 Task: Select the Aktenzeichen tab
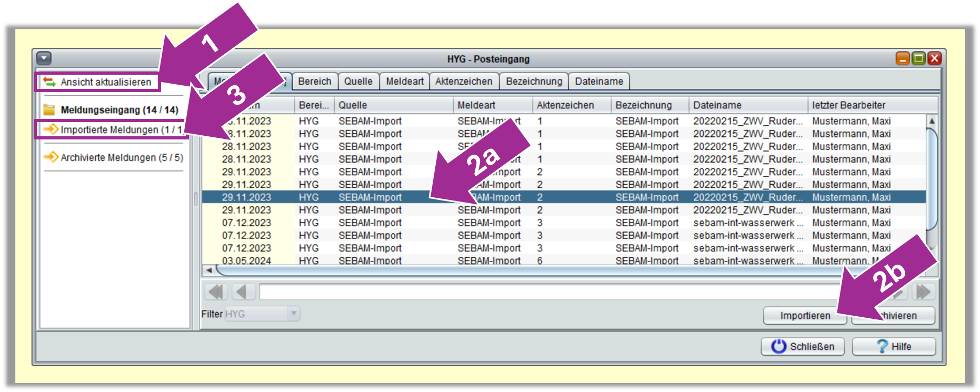point(463,82)
